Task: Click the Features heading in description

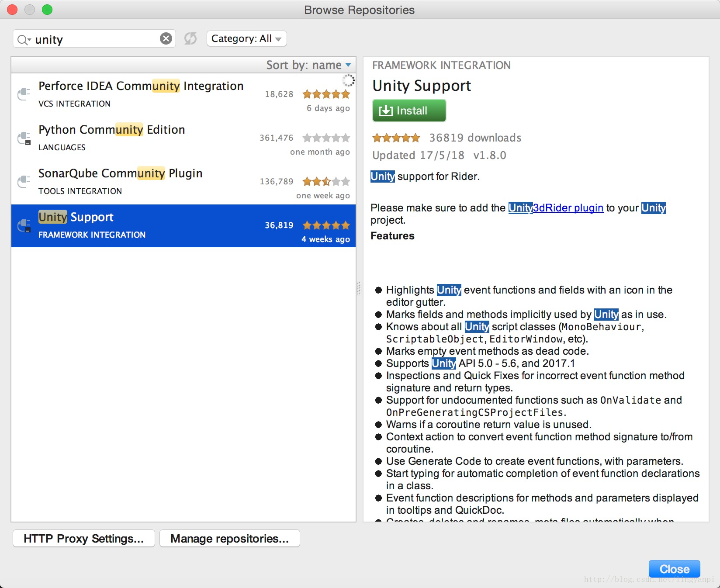Action: pyautogui.click(x=392, y=235)
